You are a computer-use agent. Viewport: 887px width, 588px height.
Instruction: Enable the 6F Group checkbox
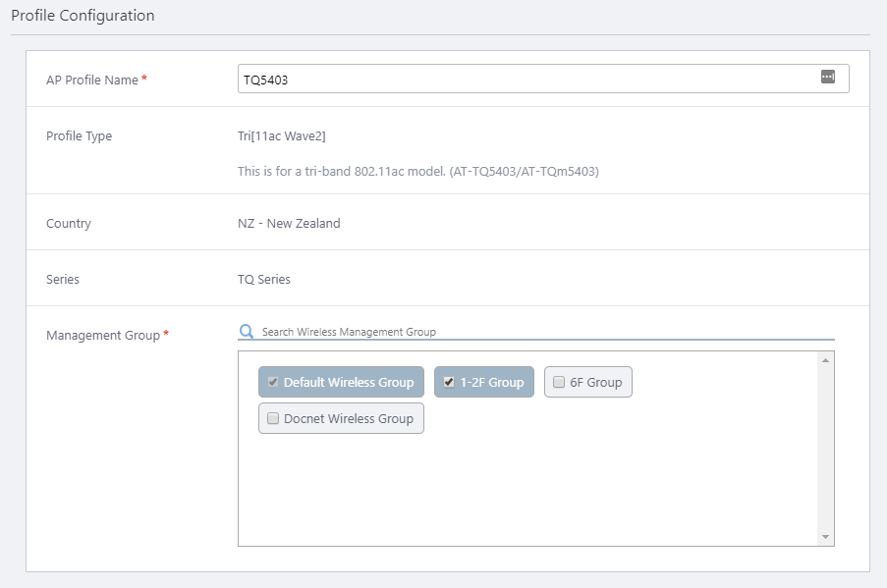[559, 382]
